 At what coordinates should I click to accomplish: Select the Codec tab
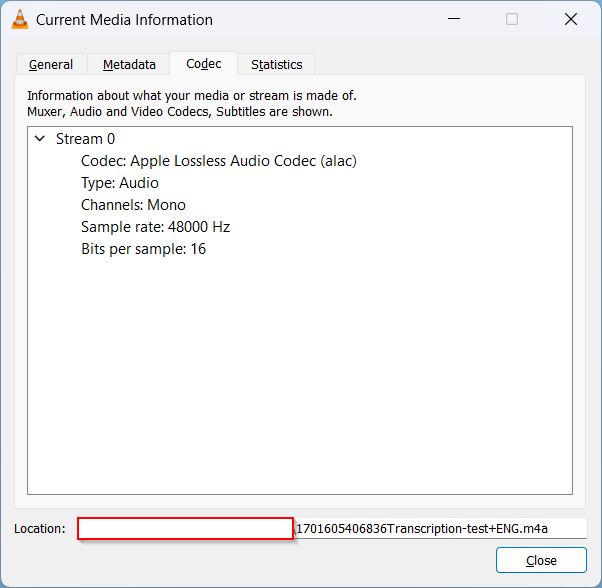pos(203,64)
